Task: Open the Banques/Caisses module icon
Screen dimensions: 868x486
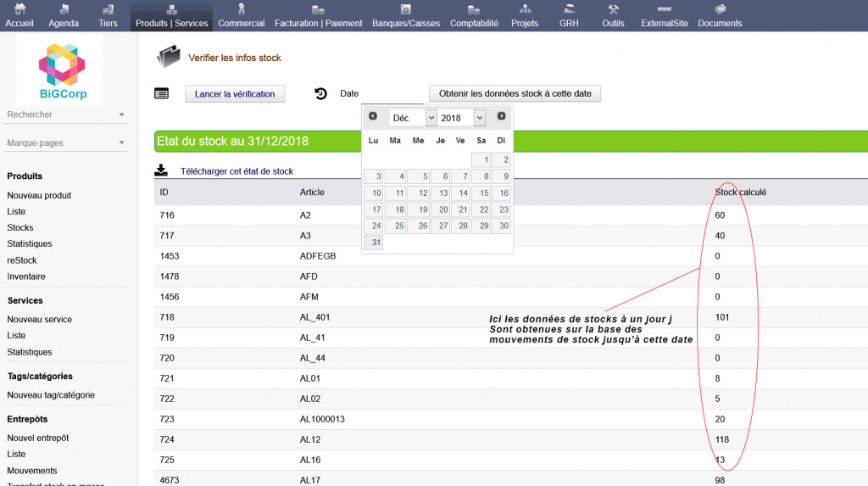Action: pos(406,8)
